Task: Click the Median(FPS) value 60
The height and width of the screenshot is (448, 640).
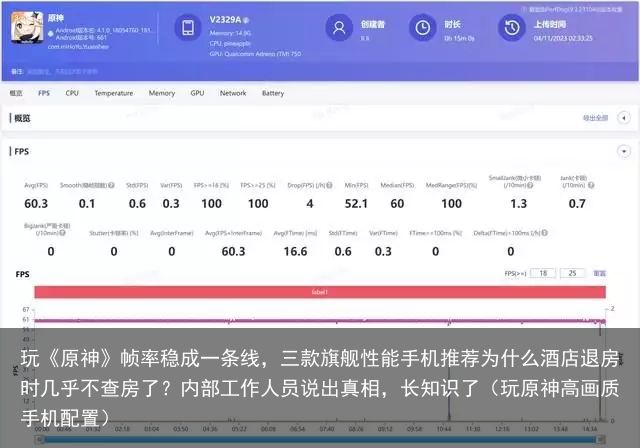Action: coord(397,203)
